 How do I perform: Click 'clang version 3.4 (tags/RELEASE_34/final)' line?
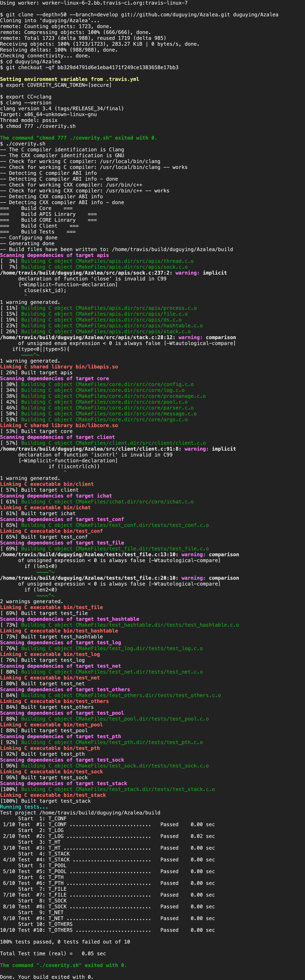[x=62, y=108]
